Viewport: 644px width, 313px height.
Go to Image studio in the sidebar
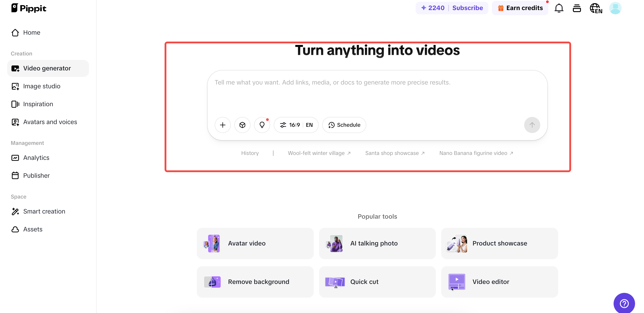42,86
